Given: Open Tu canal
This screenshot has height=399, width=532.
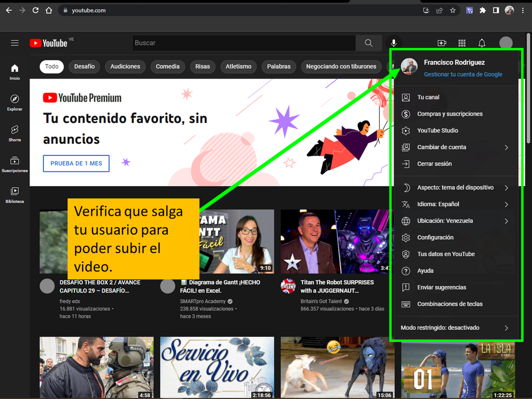Looking at the screenshot, I should [x=456, y=97].
